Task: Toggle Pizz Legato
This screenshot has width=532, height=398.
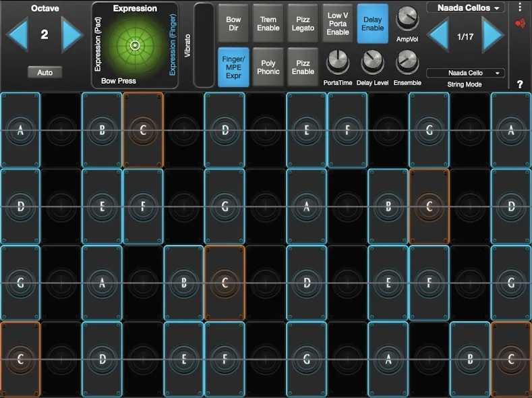Action: pos(303,24)
